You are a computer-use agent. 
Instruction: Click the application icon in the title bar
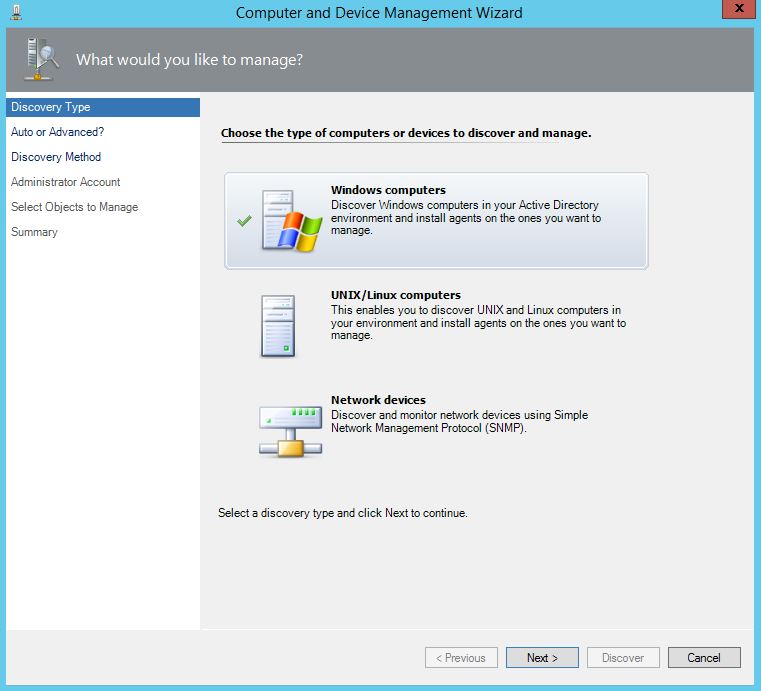tap(18, 13)
